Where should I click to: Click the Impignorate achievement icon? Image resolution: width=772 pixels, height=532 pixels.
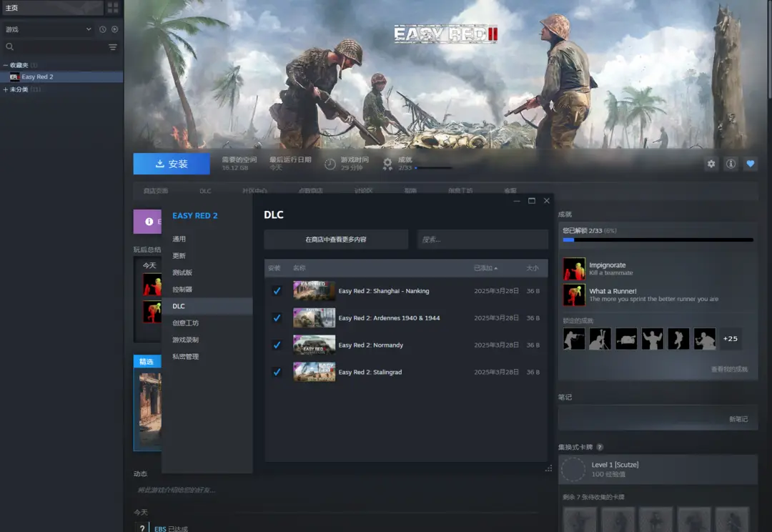(574, 269)
